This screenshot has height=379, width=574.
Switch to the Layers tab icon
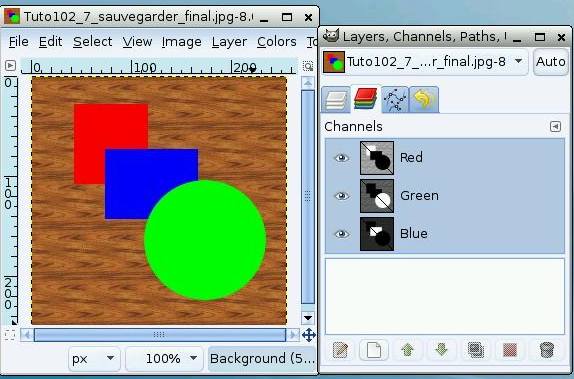click(x=336, y=100)
